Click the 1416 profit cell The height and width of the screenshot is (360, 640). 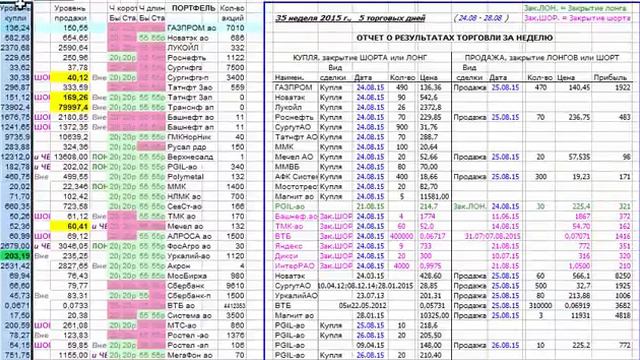(622, 236)
